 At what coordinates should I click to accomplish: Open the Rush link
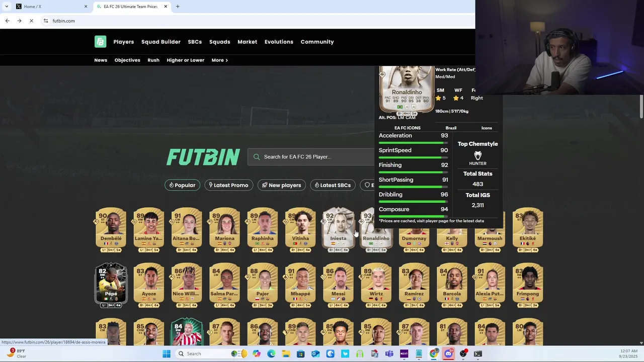click(153, 60)
